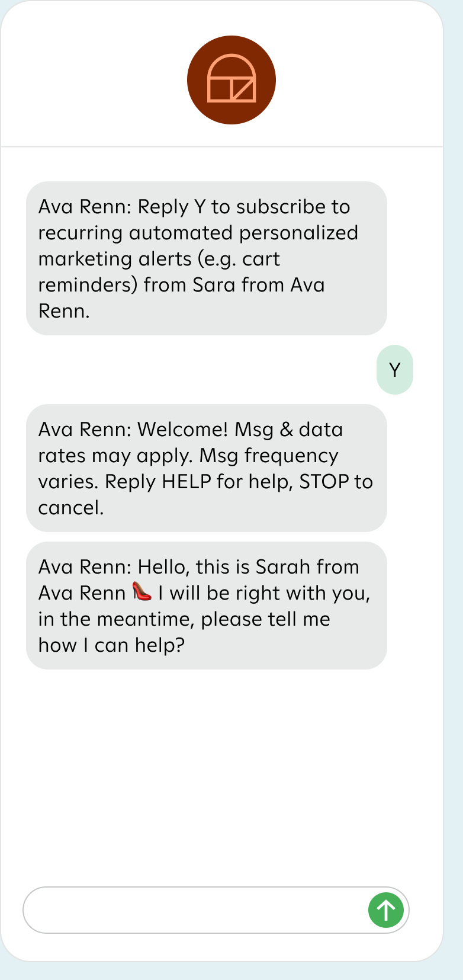463x980 pixels.
Task: Click the "Welcome!" word in second message
Action: point(182,430)
